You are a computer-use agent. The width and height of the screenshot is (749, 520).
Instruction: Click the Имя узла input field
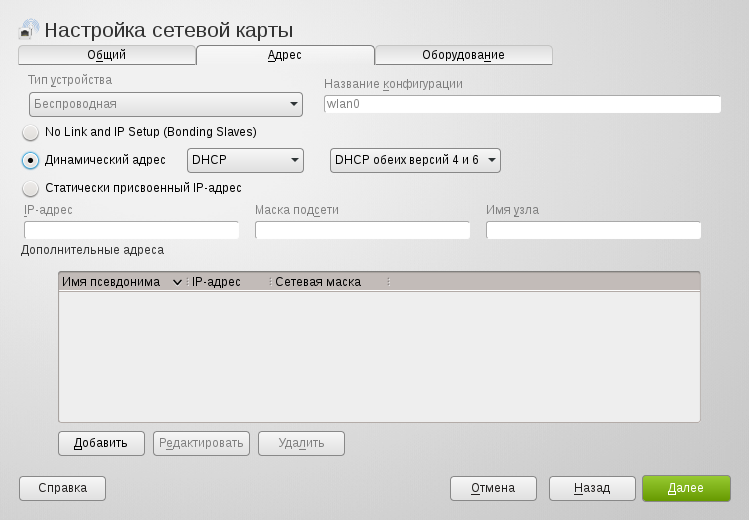coord(593,231)
